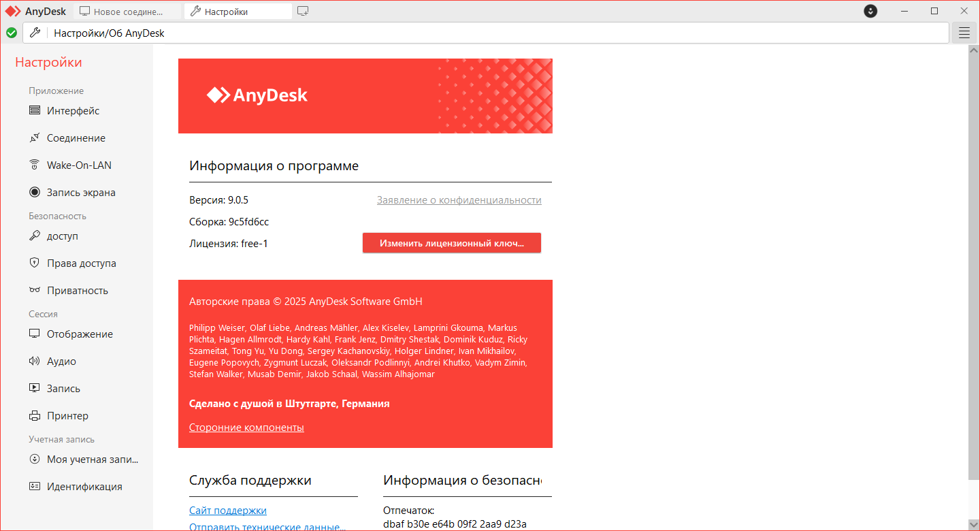
Task: Click the dark round download arrow icon
Action: click(x=870, y=11)
